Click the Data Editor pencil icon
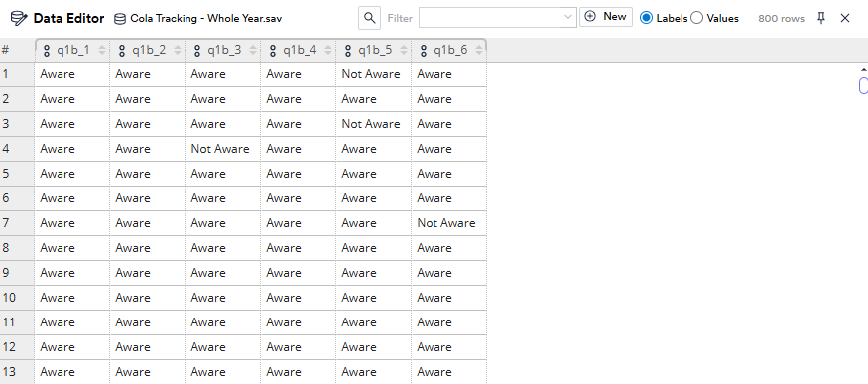The image size is (868, 384). pyautogui.click(x=19, y=18)
